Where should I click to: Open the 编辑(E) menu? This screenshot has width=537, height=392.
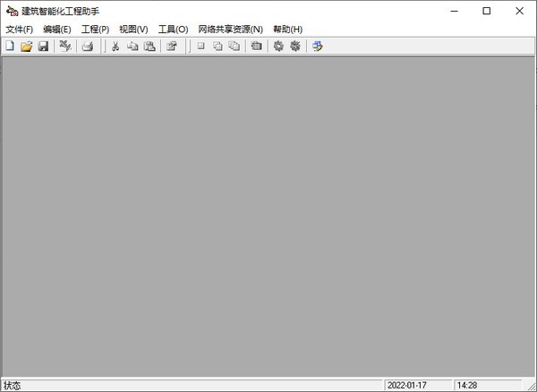[56, 29]
